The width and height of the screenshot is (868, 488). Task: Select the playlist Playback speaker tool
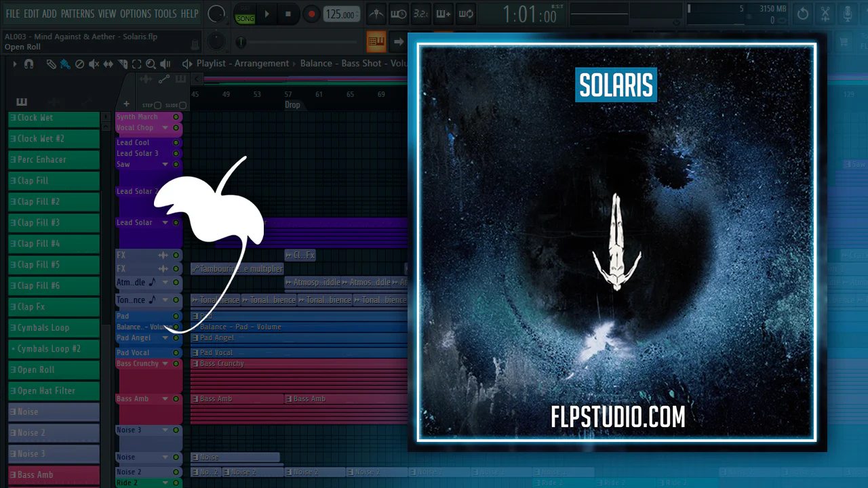(x=165, y=64)
